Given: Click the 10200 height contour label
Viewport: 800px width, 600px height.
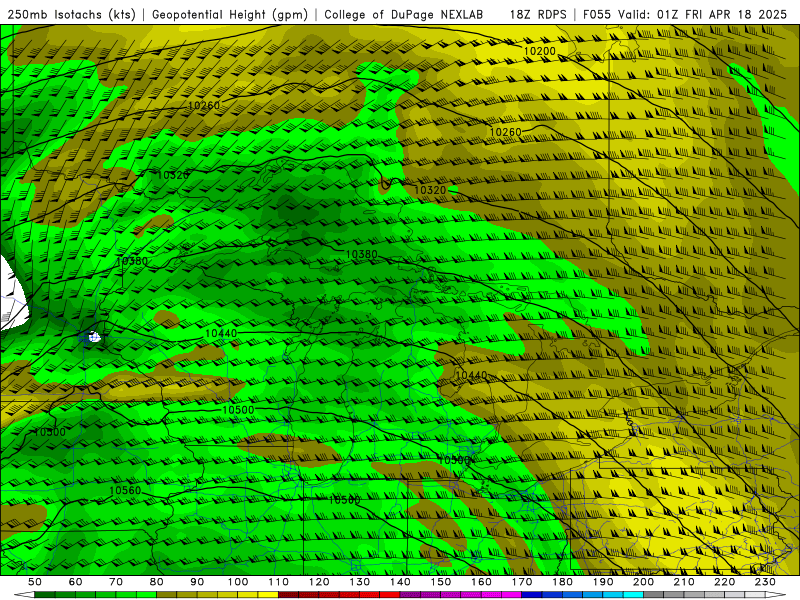Looking at the screenshot, I should (540, 51).
